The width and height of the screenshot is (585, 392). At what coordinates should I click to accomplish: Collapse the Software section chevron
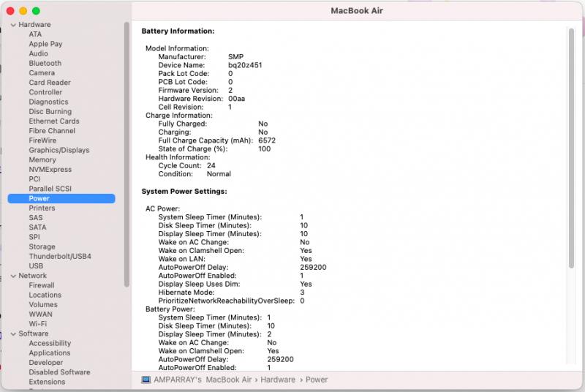click(13, 333)
